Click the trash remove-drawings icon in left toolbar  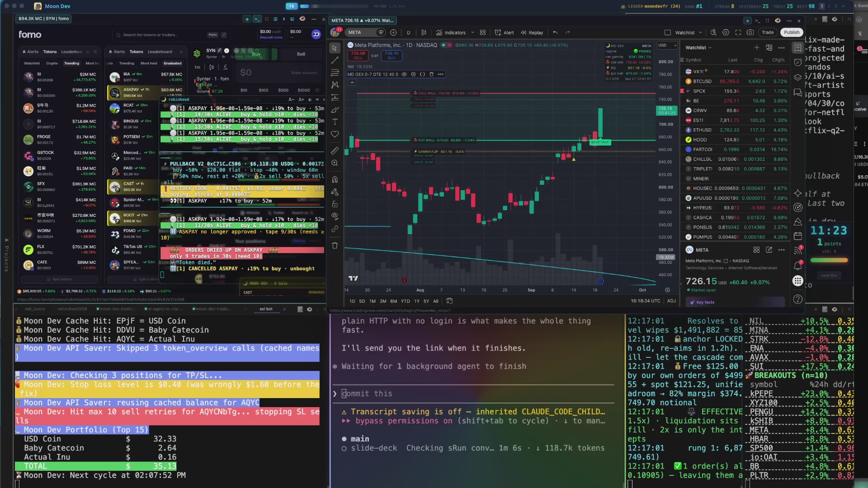[x=335, y=245]
